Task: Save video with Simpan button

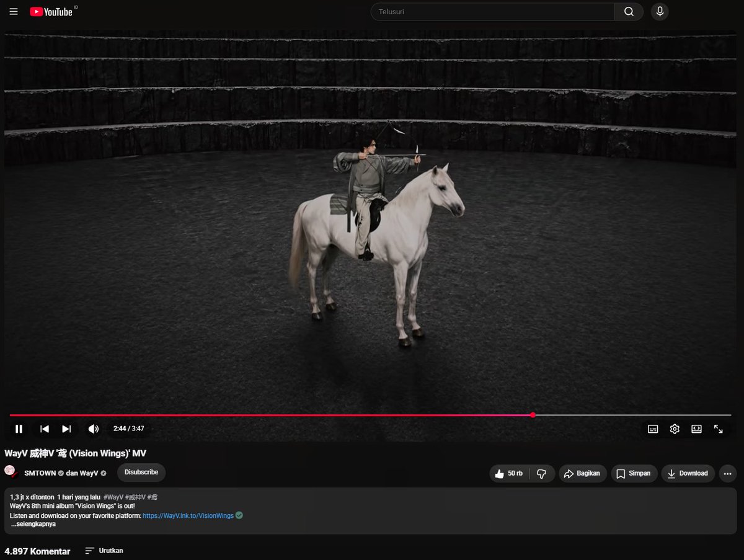Action: pos(634,473)
